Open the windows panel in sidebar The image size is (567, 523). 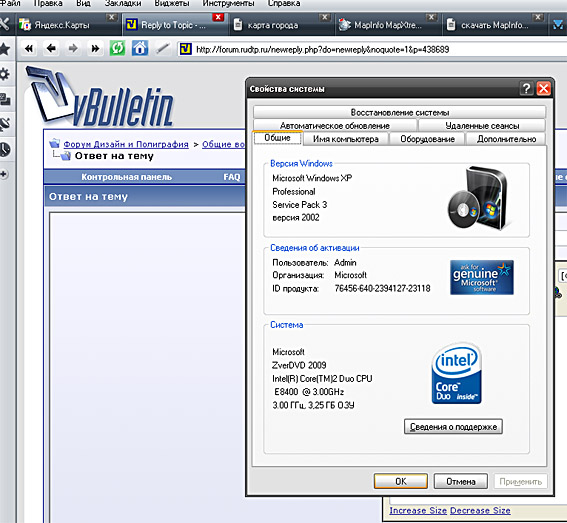5,99
